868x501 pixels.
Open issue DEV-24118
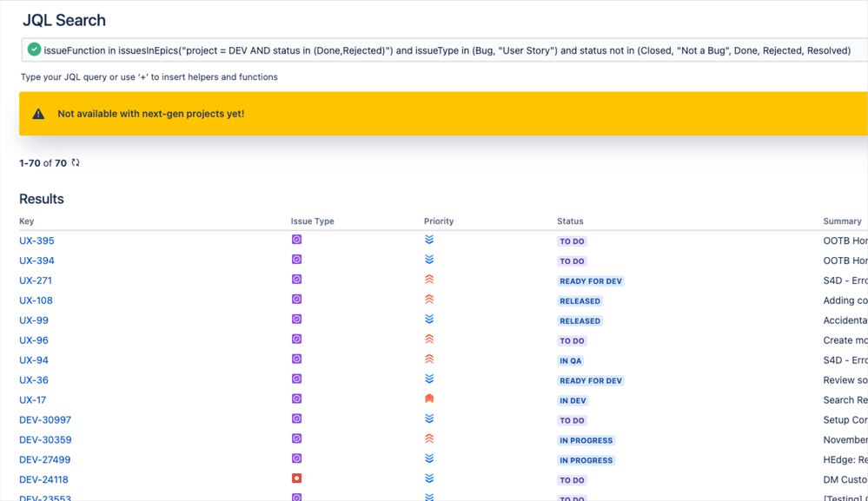[43, 479]
